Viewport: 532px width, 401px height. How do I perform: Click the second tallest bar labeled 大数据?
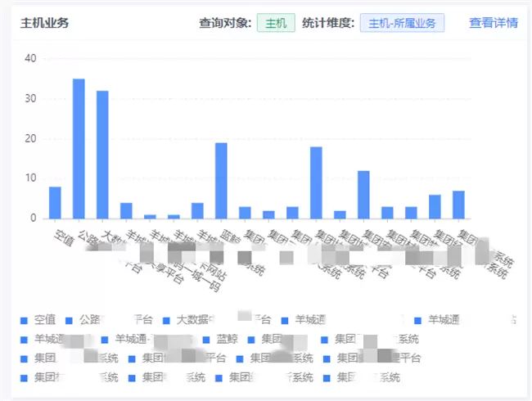(x=102, y=155)
